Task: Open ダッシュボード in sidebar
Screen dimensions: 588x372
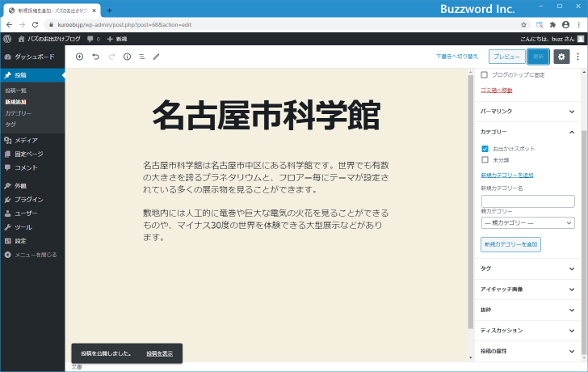Action: (x=32, y=57)
